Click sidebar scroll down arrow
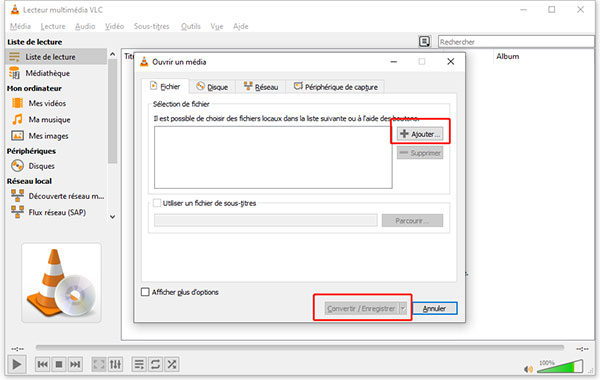Viewport: 600px width, 380px height. tap(112, 217)
